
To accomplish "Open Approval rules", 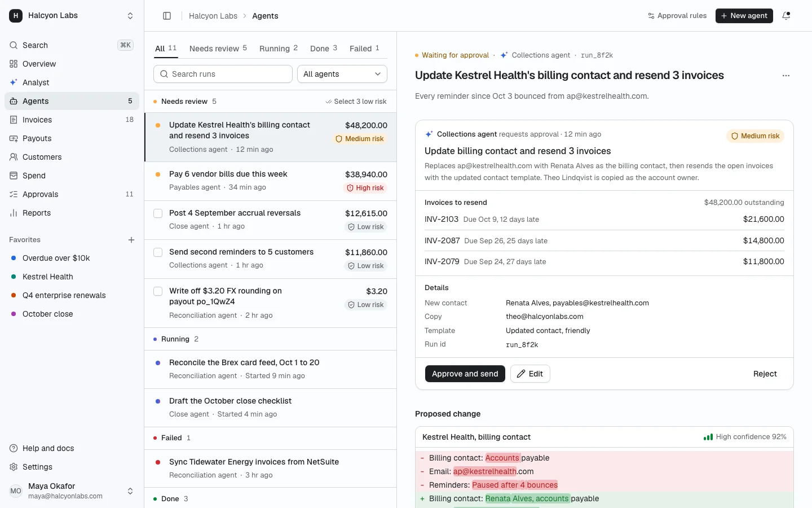I will [x=677, y=16].
